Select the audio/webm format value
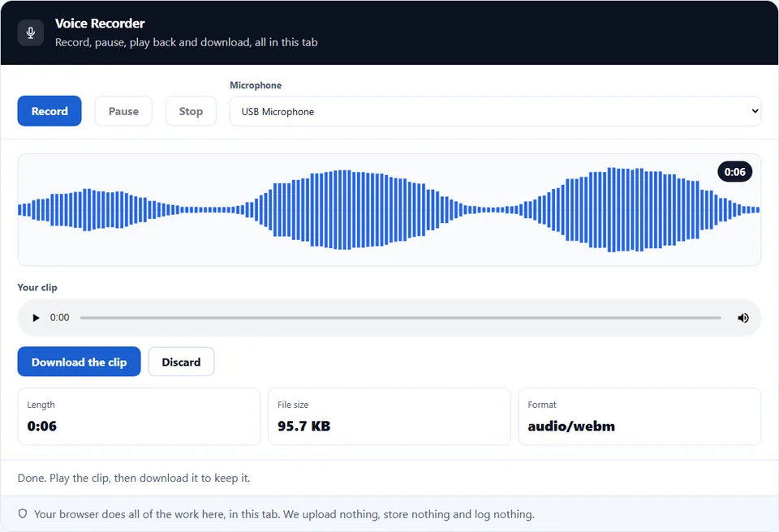Viewport: 779px width, 532px height. (x=571, y=427)
